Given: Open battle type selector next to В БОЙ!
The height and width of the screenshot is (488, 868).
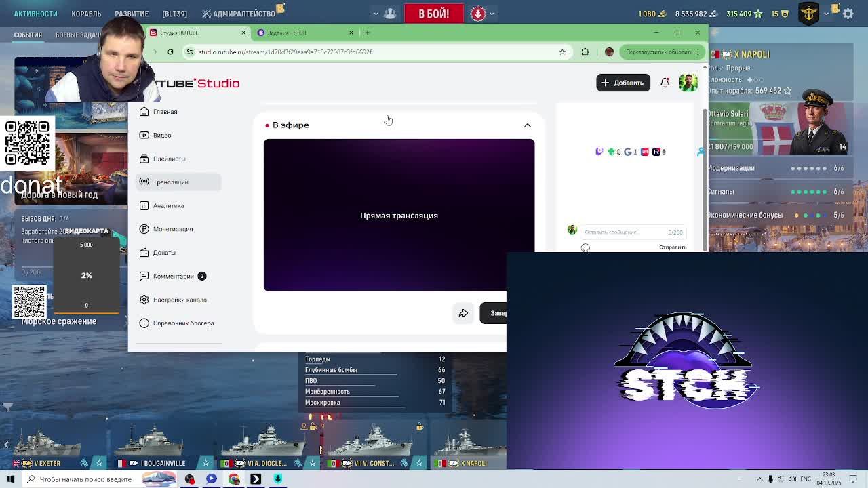Looking at the screenshot, I should (x=482, y=13).
